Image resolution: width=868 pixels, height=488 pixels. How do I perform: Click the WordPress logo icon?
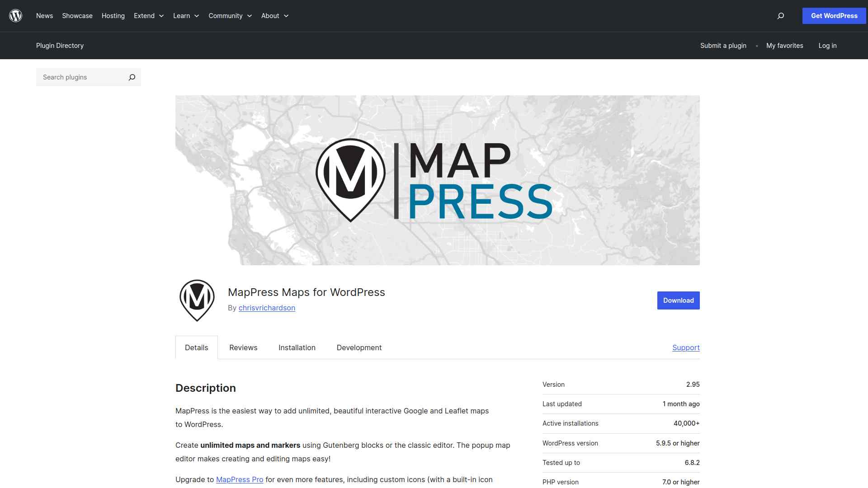click(x=16, y=16)
